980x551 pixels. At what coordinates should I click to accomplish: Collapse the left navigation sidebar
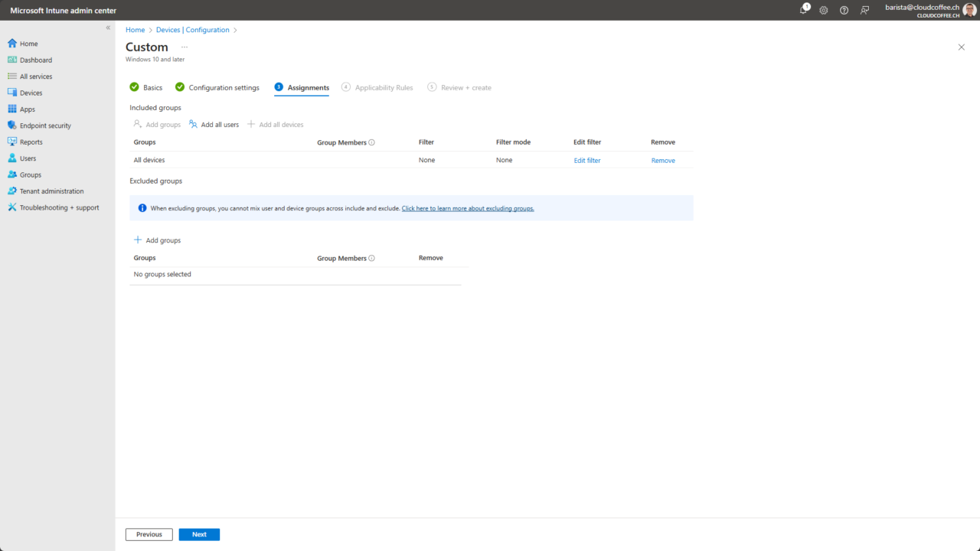[108, 28]
